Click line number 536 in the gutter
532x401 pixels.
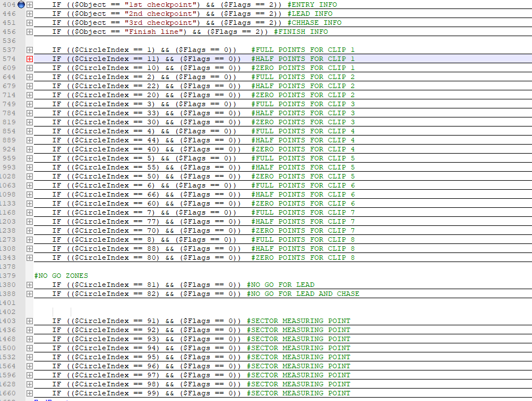9,41
